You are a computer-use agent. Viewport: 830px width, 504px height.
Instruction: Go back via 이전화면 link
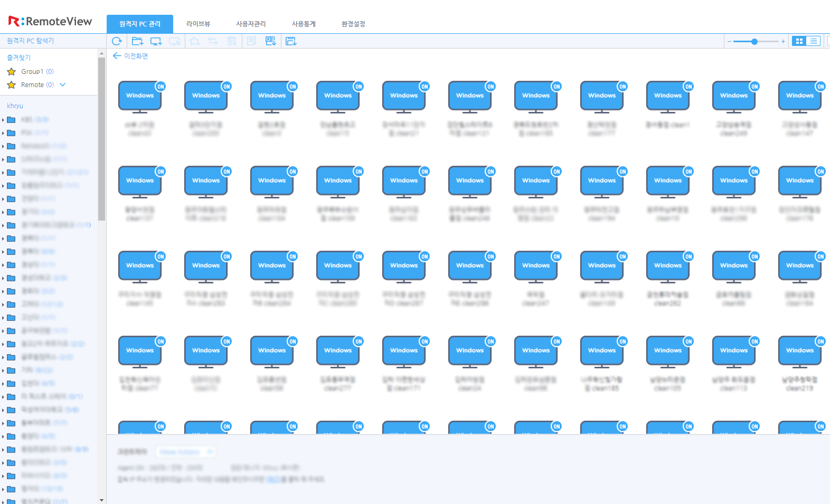(x=130, y=56)
